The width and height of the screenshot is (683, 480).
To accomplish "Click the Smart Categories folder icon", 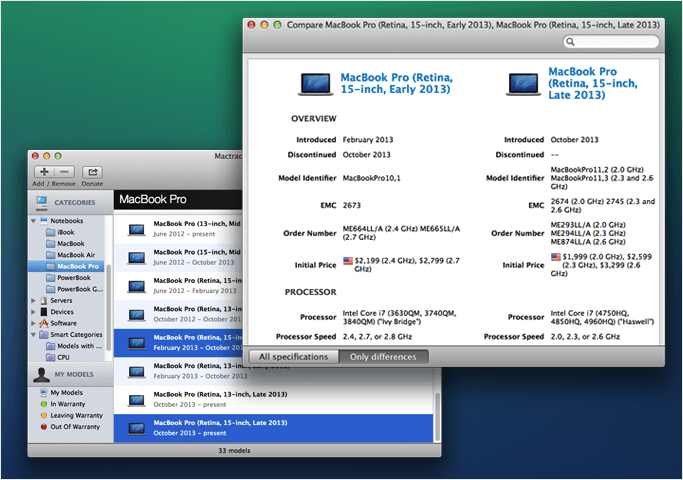I will [x=44, y=335].
